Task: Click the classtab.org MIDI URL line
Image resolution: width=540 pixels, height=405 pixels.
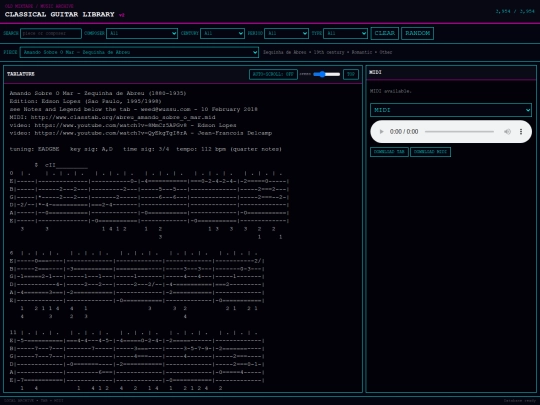Action: 112,117
